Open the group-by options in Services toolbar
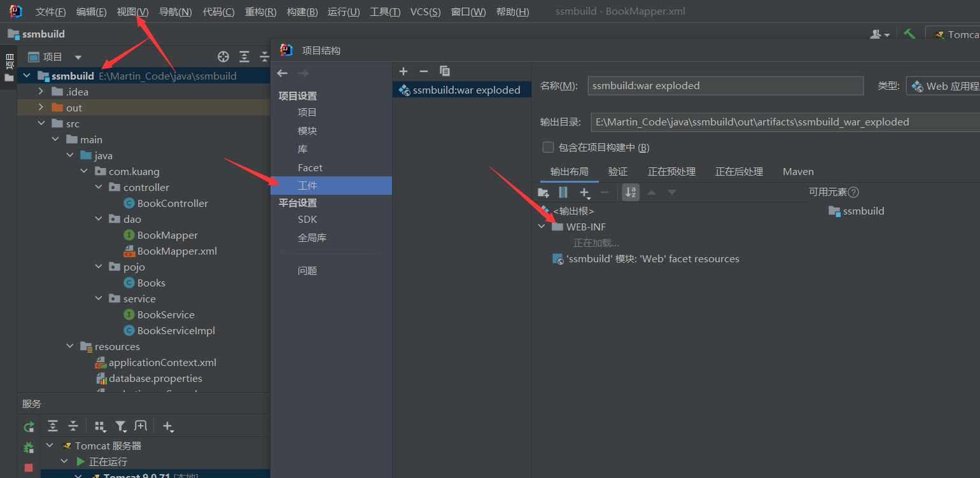This screenshot has height=478, width=980. click(x=101, y=426)
